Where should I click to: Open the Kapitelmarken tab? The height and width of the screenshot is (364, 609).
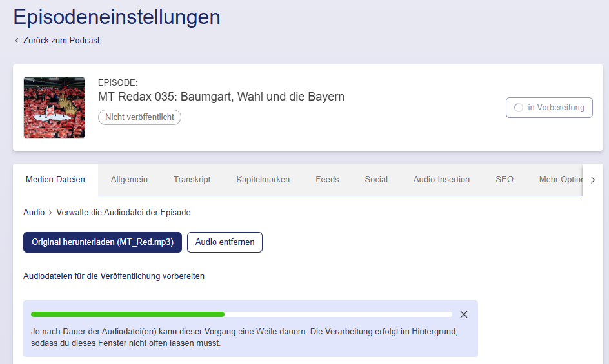[x=263, y=180]
